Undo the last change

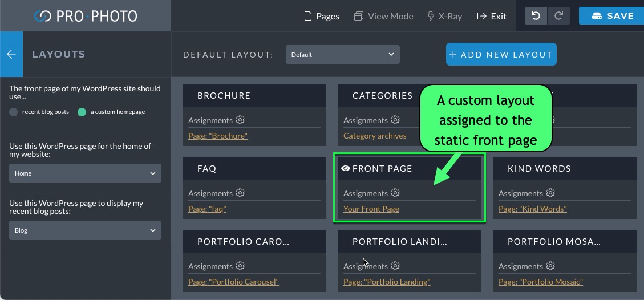point(536,16)
